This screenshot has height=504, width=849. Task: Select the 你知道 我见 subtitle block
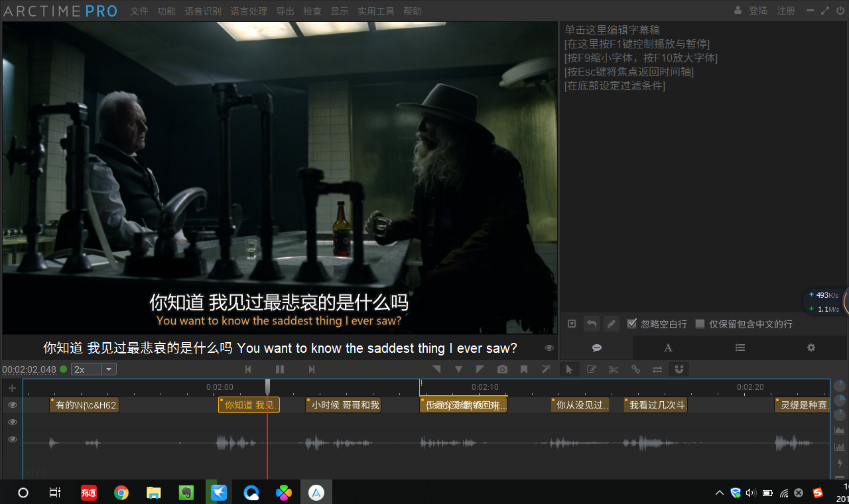249,405
